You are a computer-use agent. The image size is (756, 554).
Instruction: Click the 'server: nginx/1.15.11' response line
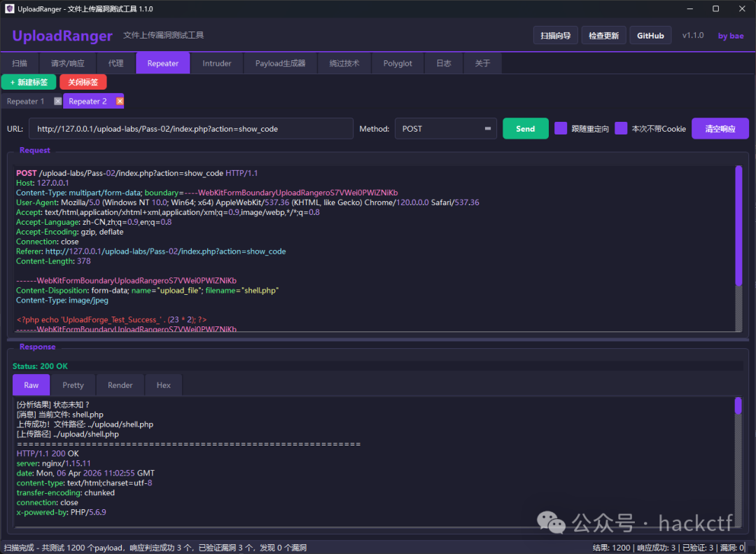[x=53, y=463]
